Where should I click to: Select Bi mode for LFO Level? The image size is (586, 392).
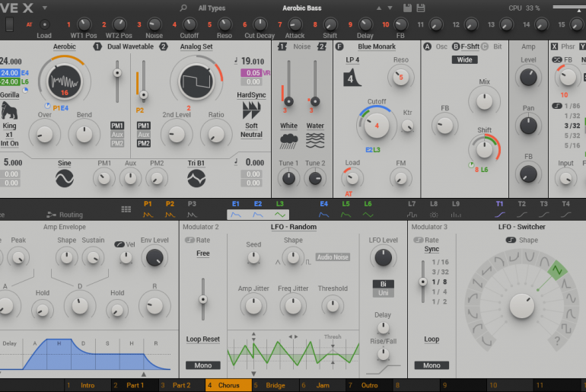click(383, 284)
